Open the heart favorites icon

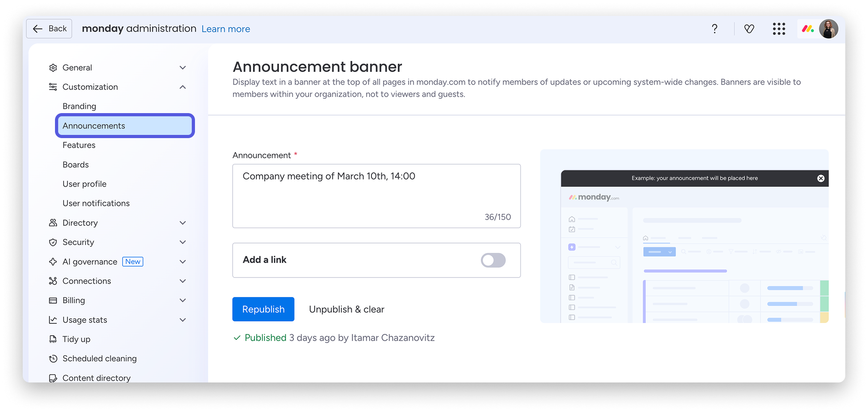pos(749,29)
